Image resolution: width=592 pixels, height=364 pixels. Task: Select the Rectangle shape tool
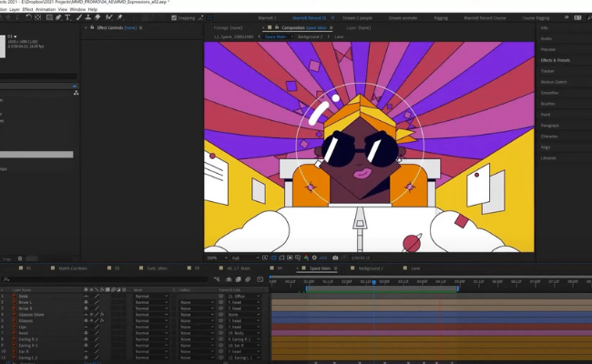click(49, 17)
